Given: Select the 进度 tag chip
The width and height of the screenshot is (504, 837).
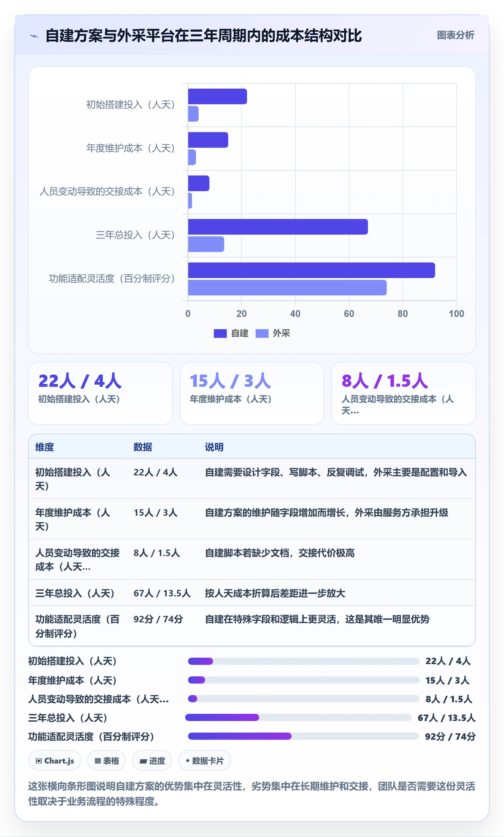Looking at the screenshot, I should click(x=152, y=761).
